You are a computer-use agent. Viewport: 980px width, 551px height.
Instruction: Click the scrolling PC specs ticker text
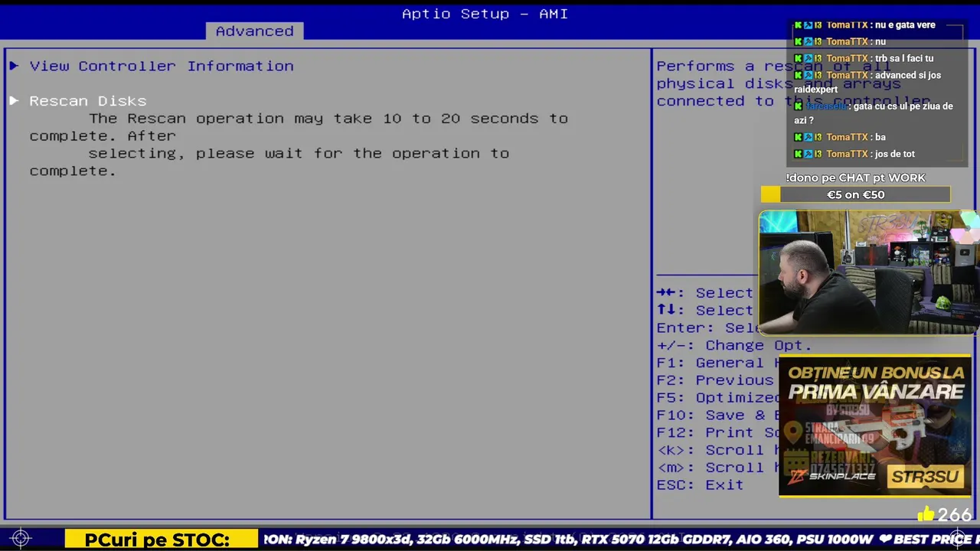(x=620, y=540)
